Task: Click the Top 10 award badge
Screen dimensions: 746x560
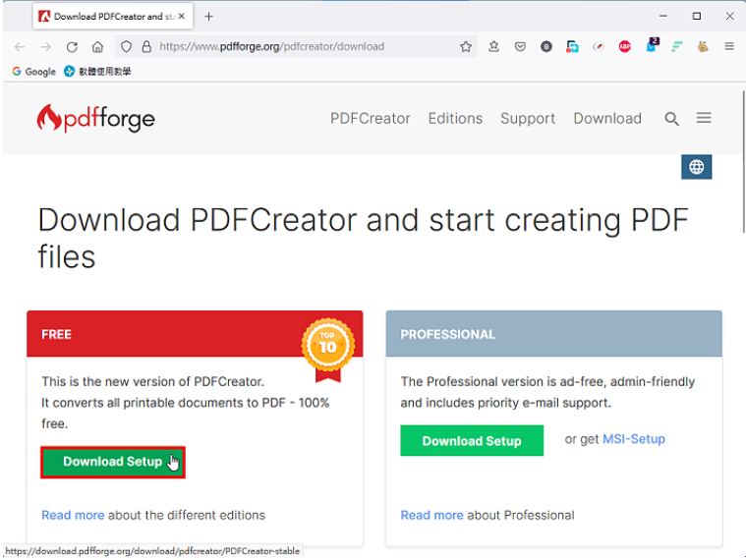Action: [x=328, y=350]
